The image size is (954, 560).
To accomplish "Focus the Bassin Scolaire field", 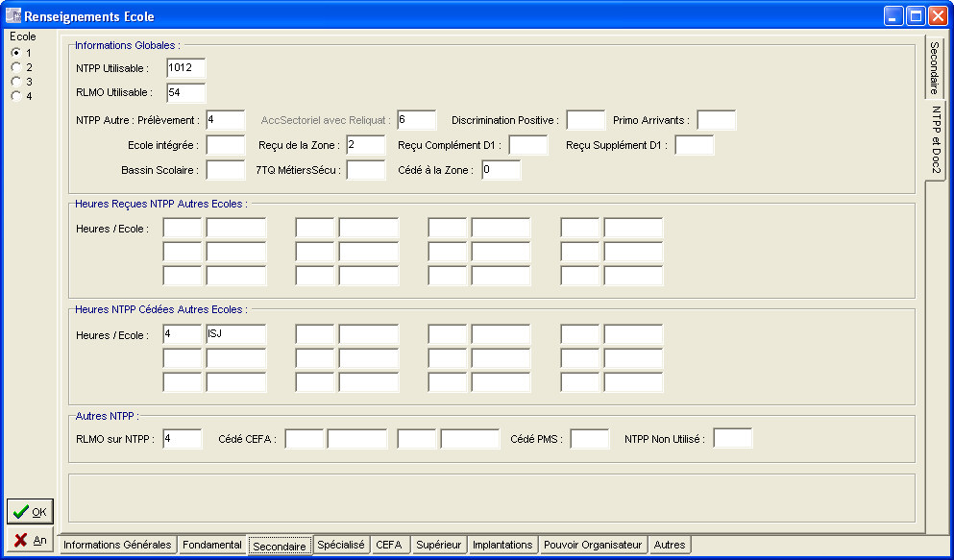I will tap(225, 170).
